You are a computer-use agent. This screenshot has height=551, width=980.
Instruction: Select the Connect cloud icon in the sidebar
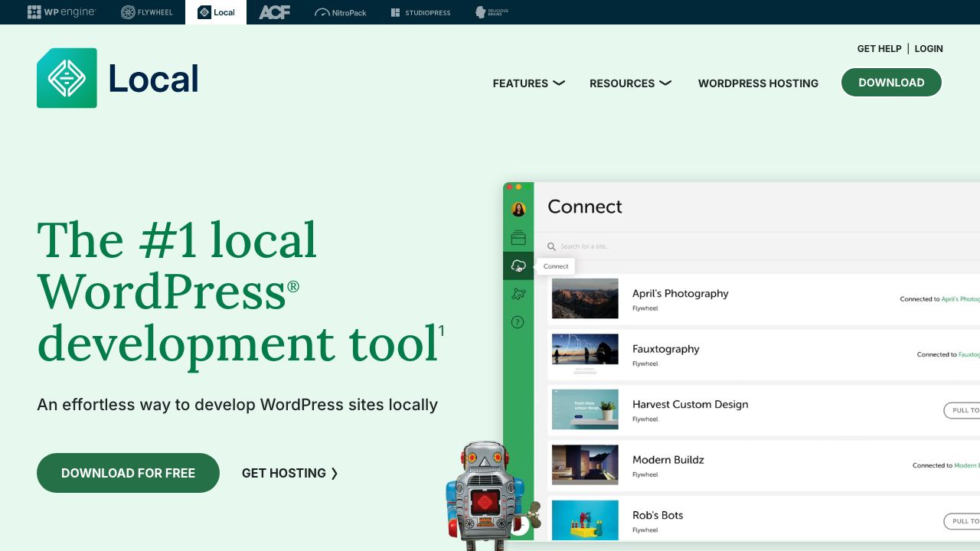[518, 266]
